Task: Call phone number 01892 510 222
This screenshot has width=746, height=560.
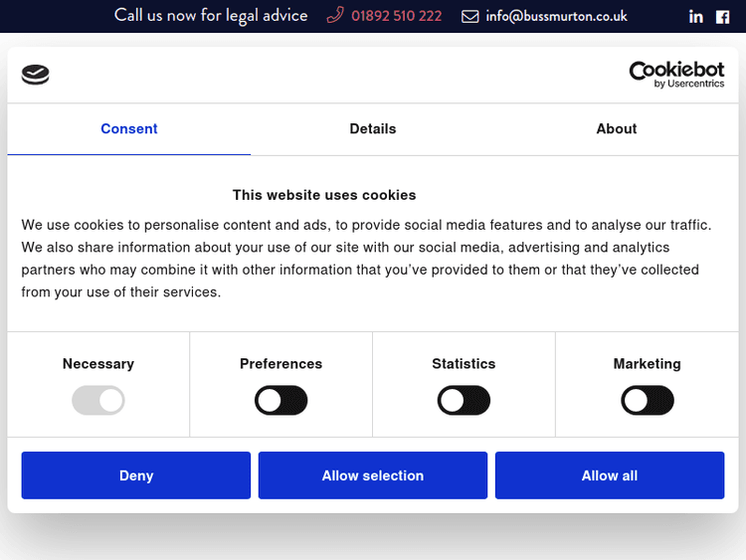Action: 396,16
